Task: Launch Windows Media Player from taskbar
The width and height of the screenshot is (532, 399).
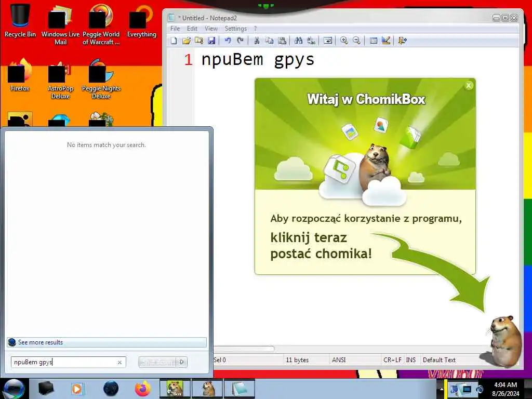Action: point(77,389)
